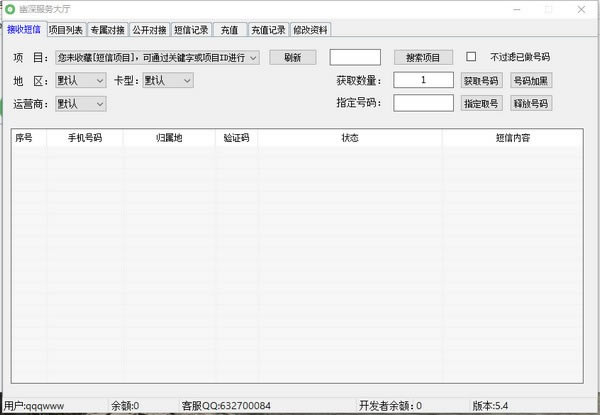Click the 版本:5.4 status text

(490, 406)
